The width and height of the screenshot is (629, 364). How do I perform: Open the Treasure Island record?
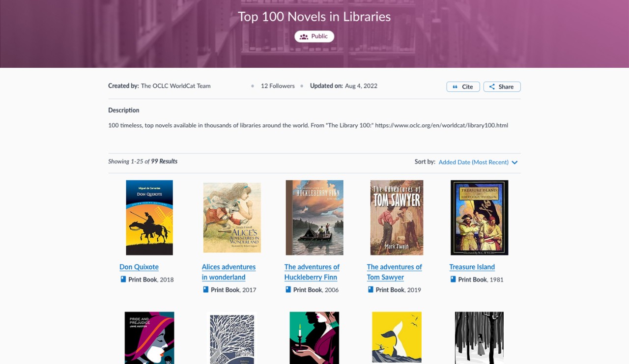(x=472, y=267)
